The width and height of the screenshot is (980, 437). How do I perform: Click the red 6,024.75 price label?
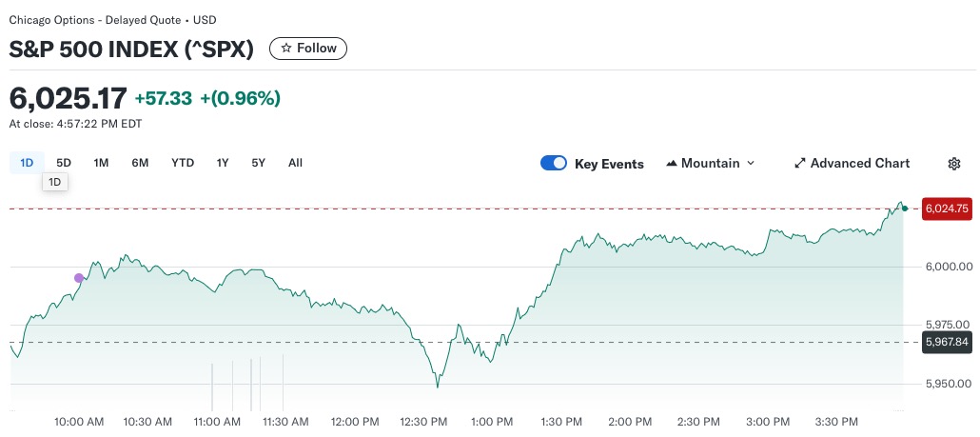948,209
